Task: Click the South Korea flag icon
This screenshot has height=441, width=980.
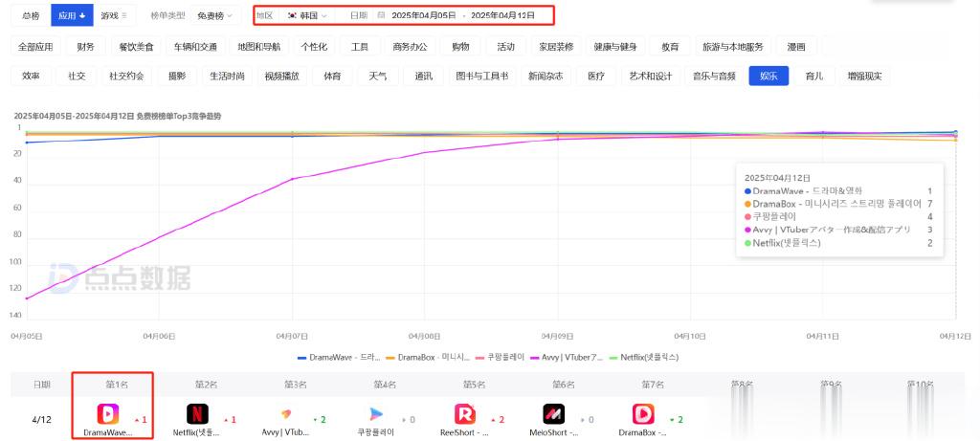Action: point(292,15)
